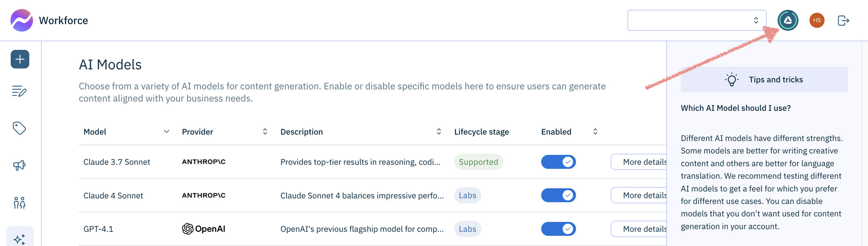Sort the Description column
868x246 pixels.
[439, 132]
